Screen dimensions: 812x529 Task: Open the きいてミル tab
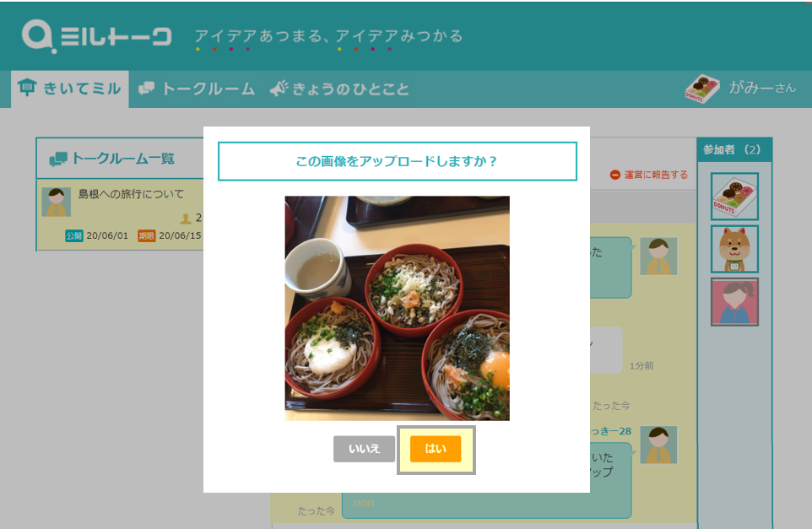[x=70, y=89]
